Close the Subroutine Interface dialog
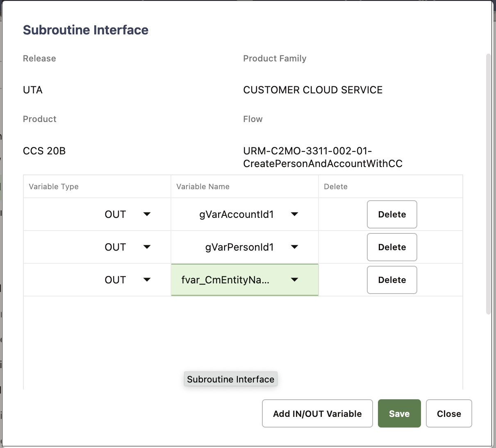 pyautogui.click(x=449, y=414)
